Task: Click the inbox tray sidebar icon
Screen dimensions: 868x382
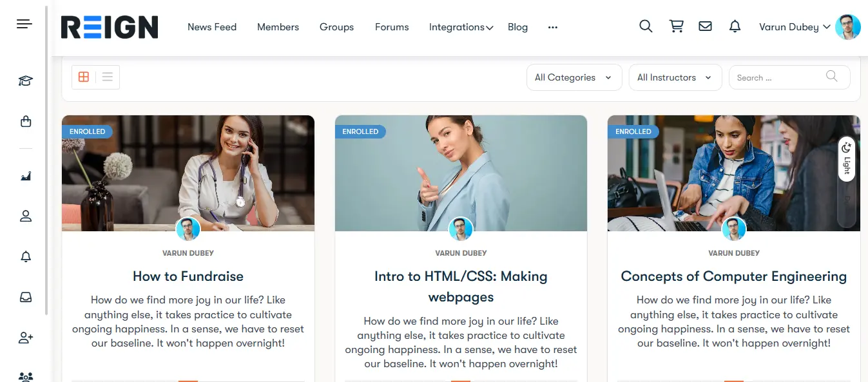Action: (26, 297)
